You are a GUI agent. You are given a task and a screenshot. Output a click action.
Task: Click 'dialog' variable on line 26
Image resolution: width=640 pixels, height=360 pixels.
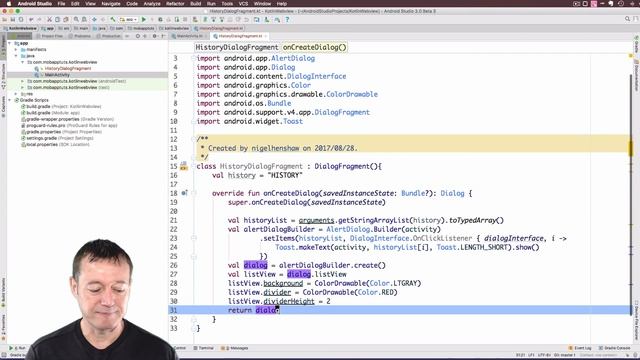click(x=256, y=265)
